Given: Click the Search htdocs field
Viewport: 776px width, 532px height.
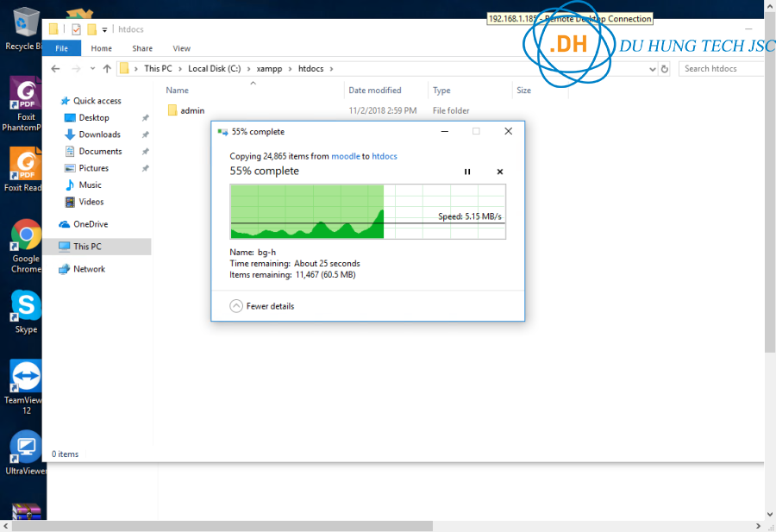Looking at the screenshot, I should point(722,69).
